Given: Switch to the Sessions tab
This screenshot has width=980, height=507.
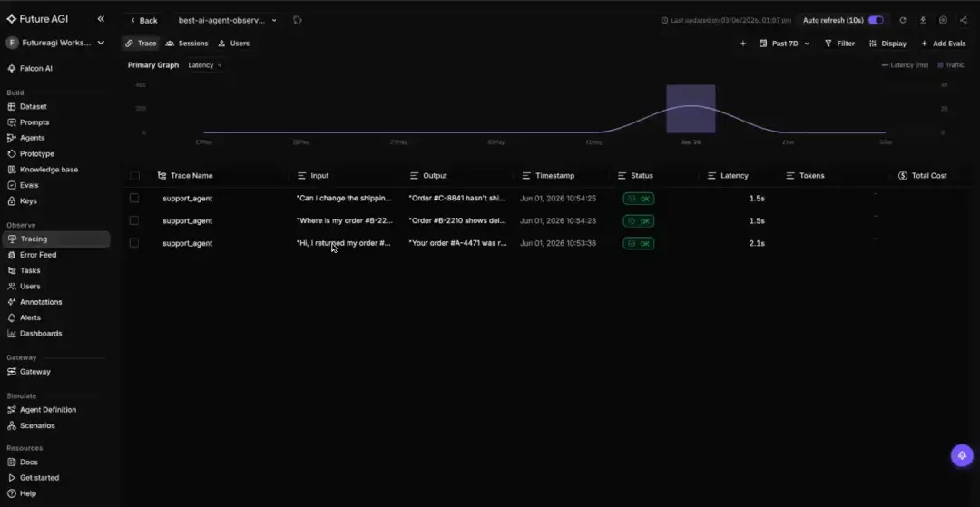Looking at the screenshot, I should click(x=187, y=44).
